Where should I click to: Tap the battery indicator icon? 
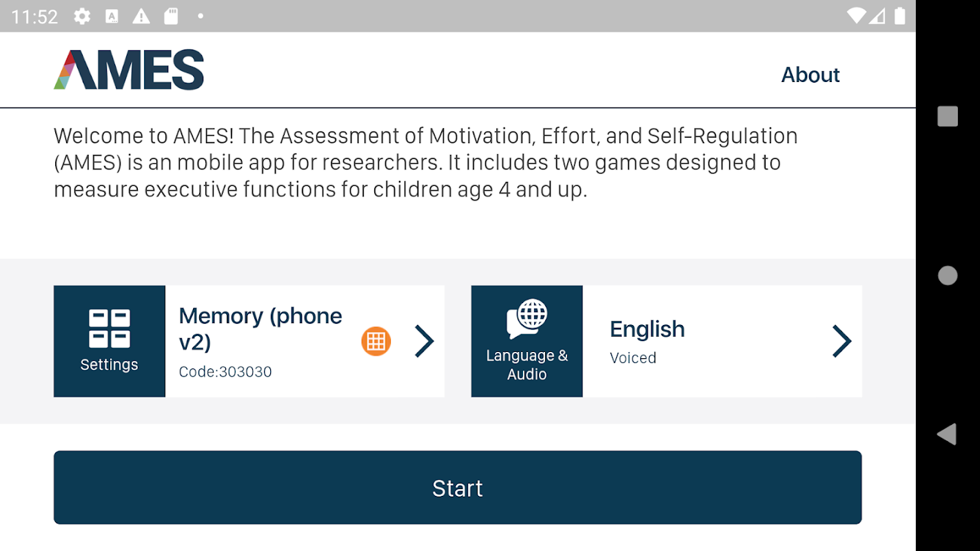pos(900,16)
